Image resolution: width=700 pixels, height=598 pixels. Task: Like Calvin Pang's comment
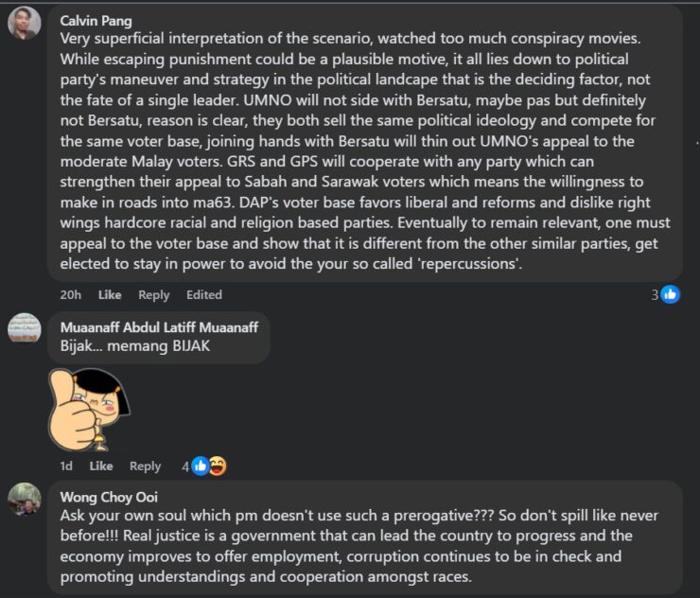pos(110,294)
